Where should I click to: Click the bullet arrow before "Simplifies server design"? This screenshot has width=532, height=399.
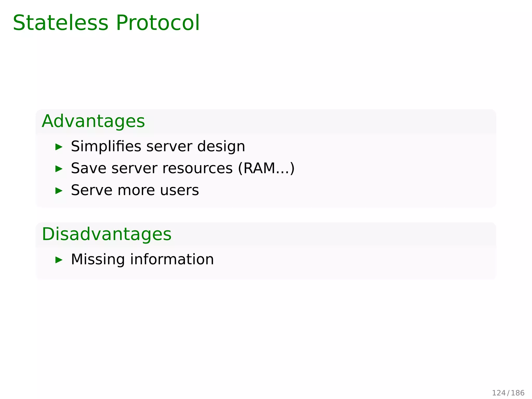pos(59,147)
